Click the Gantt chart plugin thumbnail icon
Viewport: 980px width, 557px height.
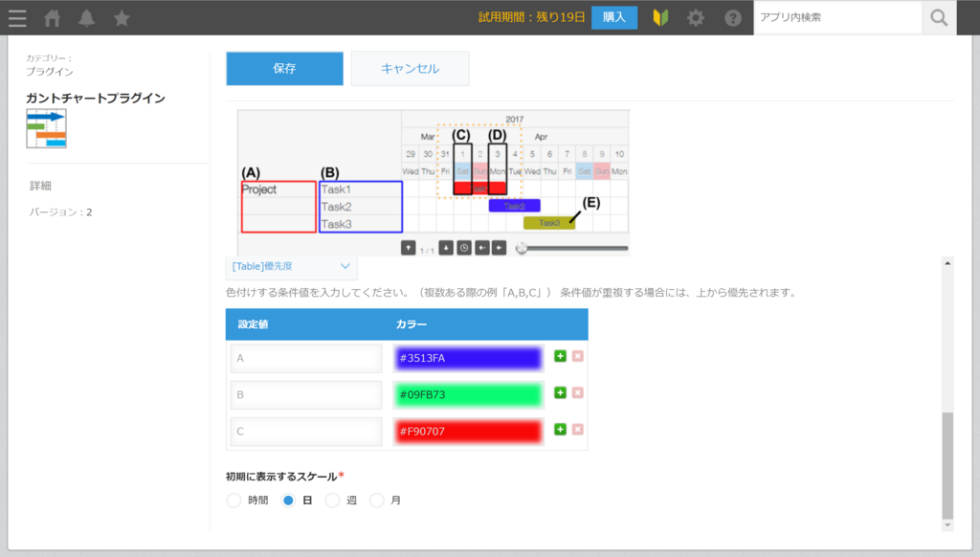pyautogui.click(x=46, y=129)
